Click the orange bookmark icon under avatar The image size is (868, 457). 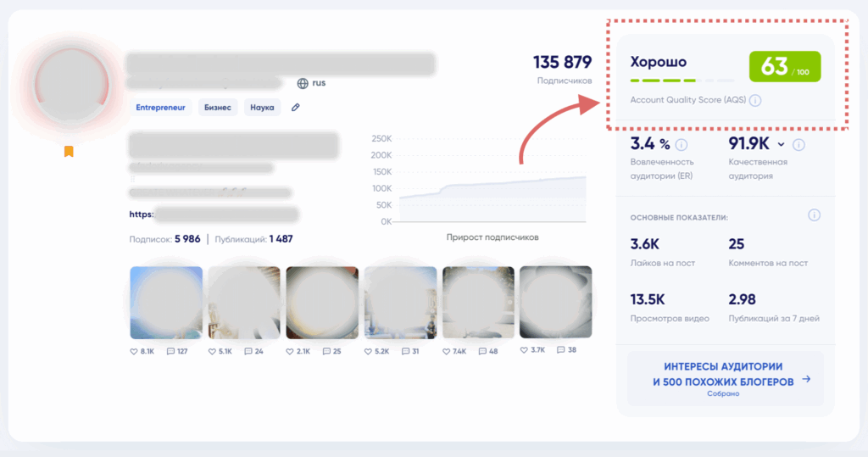tap(69, 152)
